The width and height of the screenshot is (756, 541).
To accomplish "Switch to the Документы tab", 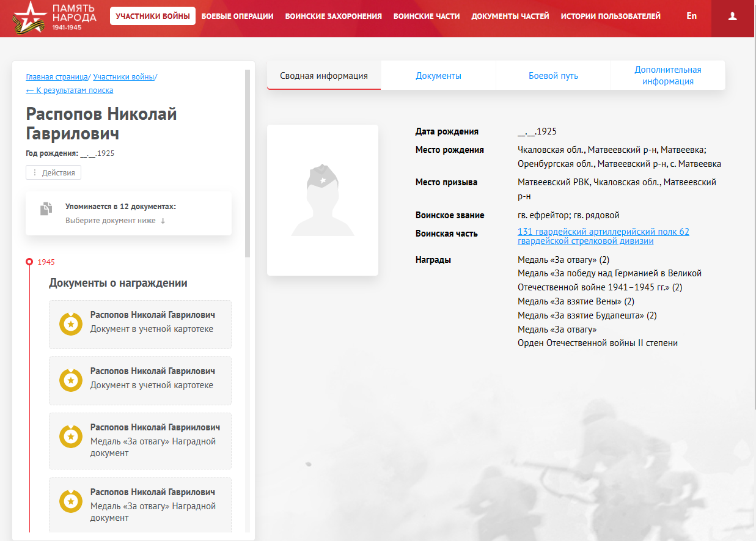I will (x=438, y=76).
